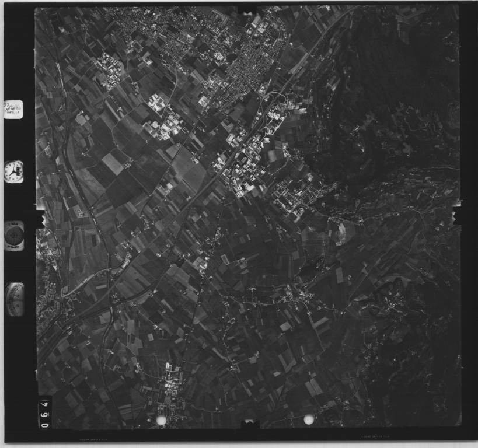The image size is (478, 448).
Task: Click the frame number printed at bottom-left
Action: (44, 413)
